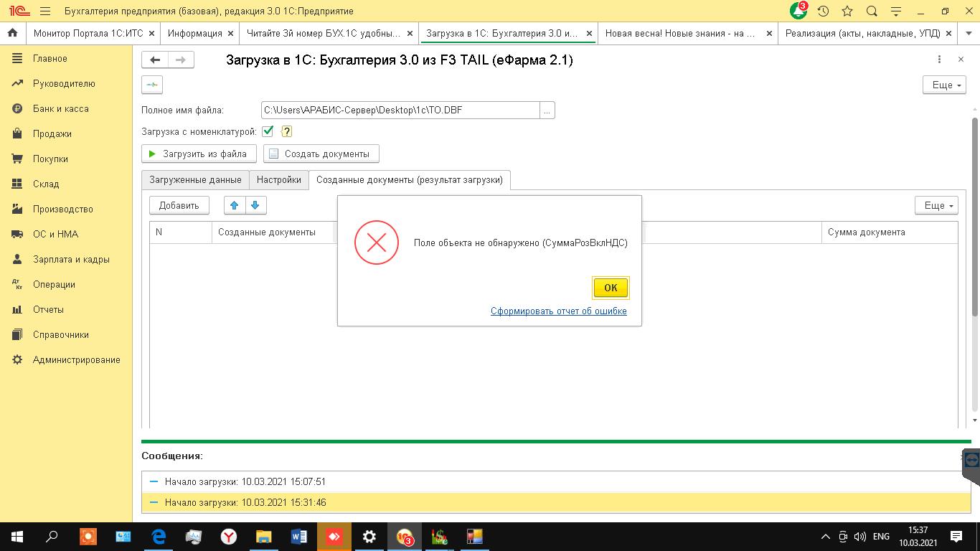Switch to 'Загруженные данные' tab
The width and height of the screenshot is (980, 551).
pyautogui.click(x=195, y=179)
